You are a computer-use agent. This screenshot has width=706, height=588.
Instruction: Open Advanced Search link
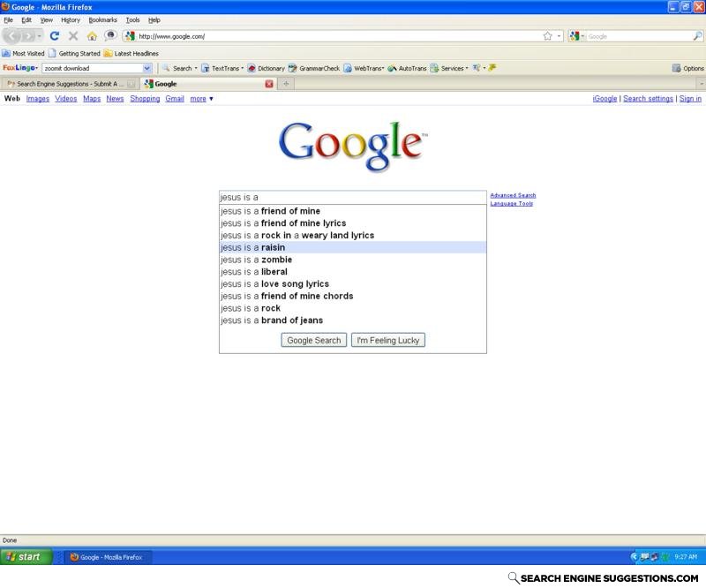tap(513, 195)
